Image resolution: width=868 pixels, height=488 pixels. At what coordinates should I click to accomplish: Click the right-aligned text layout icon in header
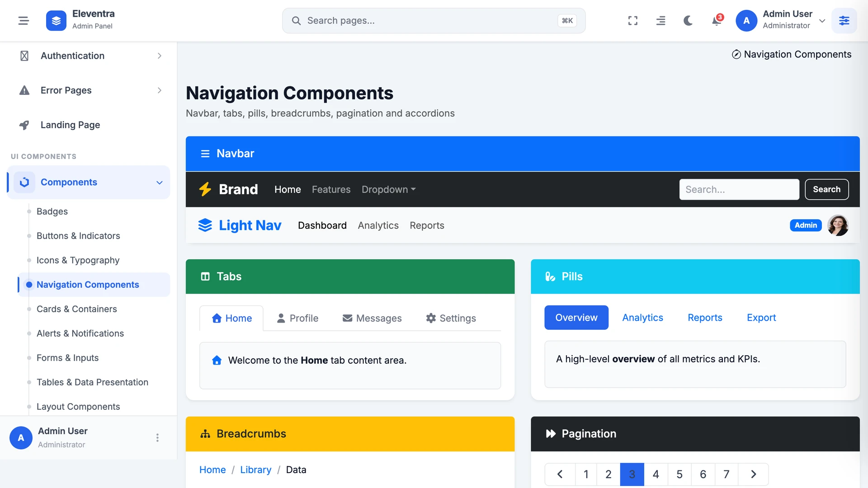pyautogui.click(x=660, y=21)
